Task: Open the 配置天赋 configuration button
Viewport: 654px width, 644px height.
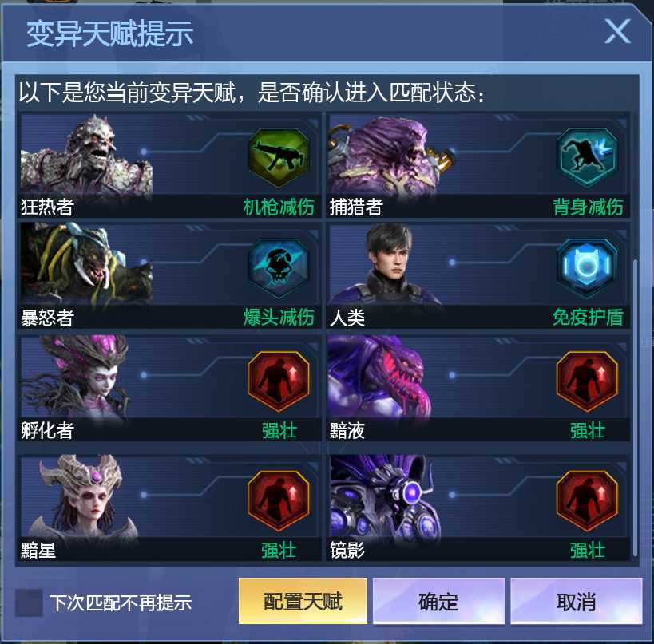Action: pos(303,601)
